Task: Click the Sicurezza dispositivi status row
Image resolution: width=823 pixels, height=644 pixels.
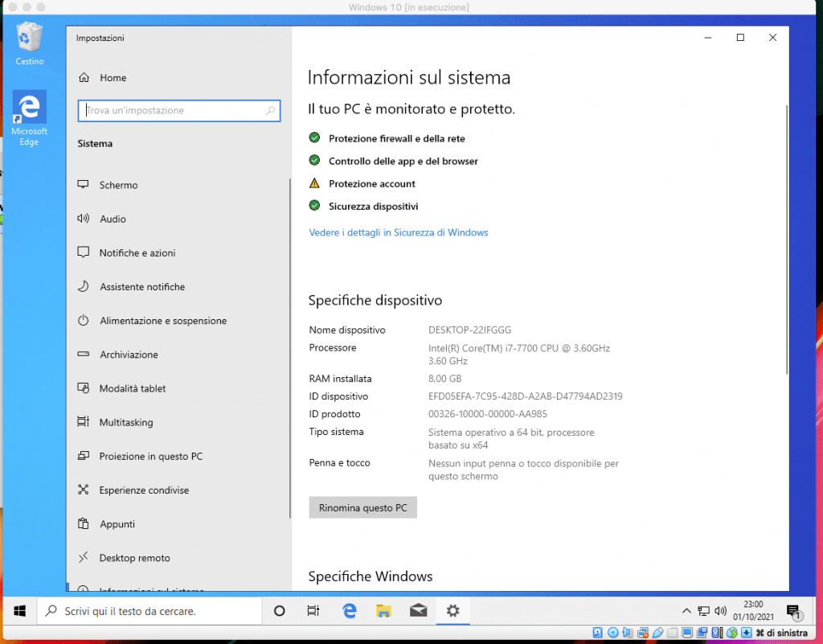Action: pos(364,207)
